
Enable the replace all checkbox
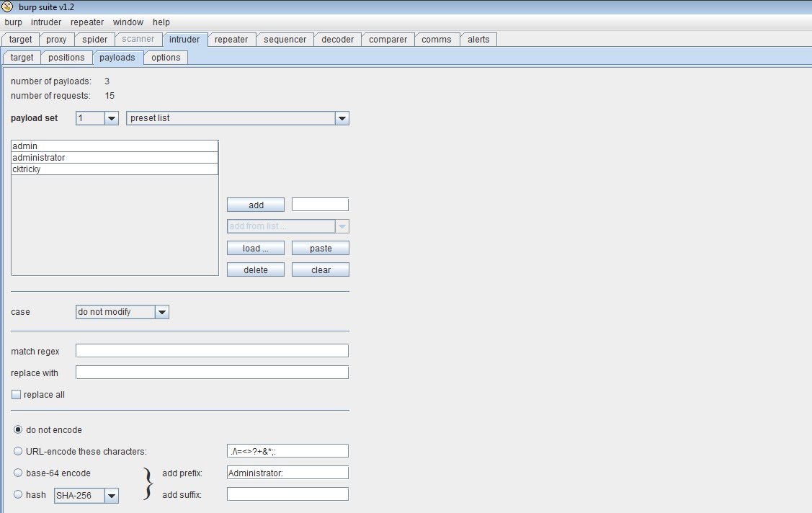tap(16, 394)
